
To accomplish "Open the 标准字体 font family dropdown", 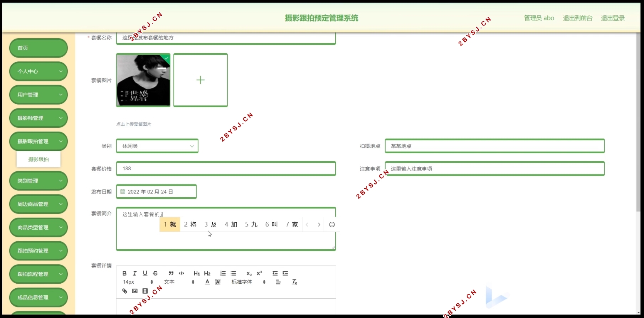I will [x=249, y=282].
